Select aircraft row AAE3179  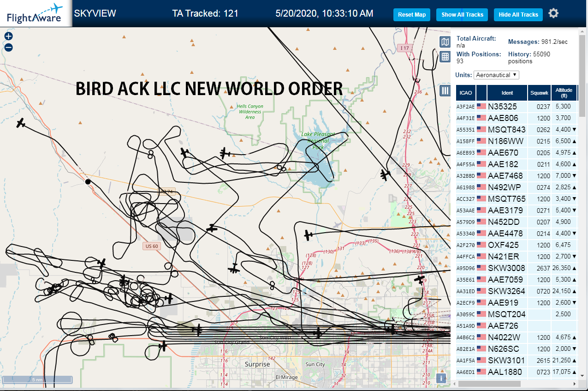tap(517, 211)
